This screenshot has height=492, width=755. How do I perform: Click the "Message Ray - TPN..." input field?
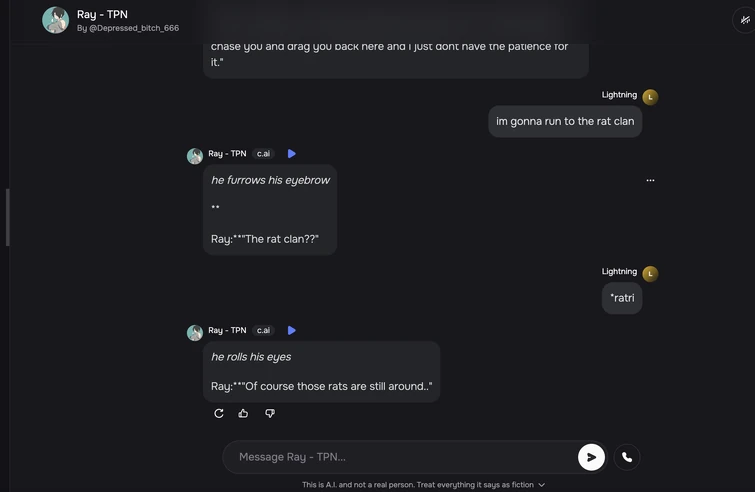(400, 457)
